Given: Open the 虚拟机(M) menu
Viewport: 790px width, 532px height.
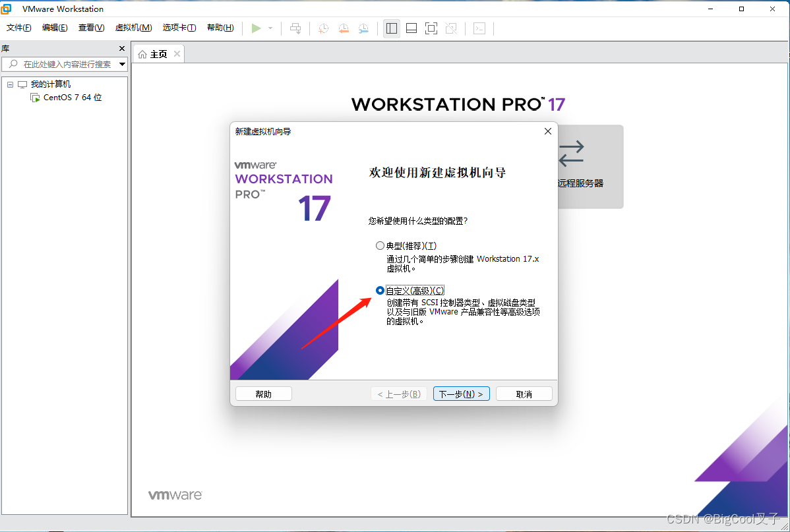Looking at the screenshot, I should point(133,28).
